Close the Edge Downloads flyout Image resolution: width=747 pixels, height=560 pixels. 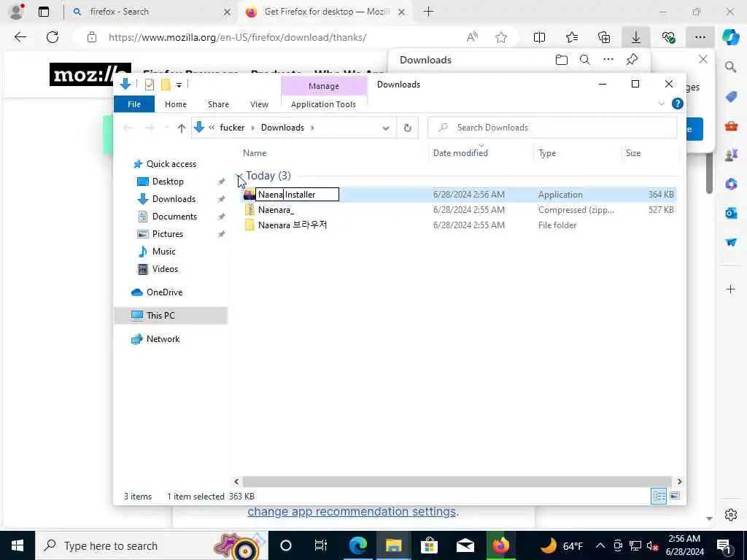point(703,59)
